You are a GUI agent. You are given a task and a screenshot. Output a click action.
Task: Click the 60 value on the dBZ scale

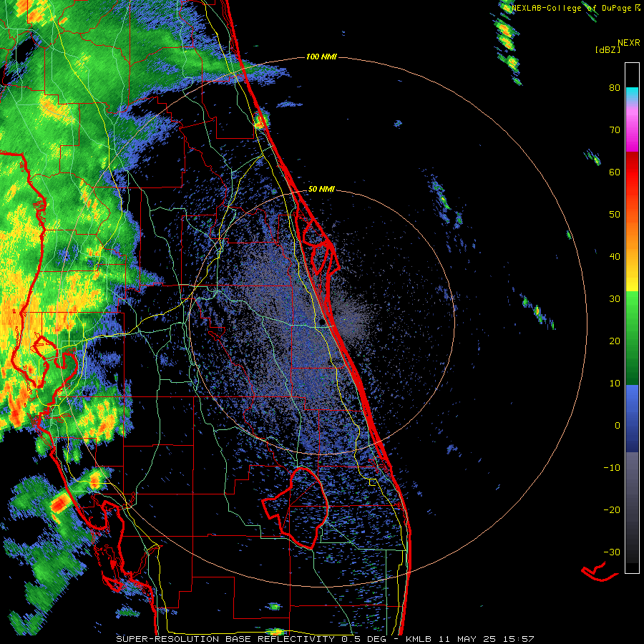(x=615, y=172)
